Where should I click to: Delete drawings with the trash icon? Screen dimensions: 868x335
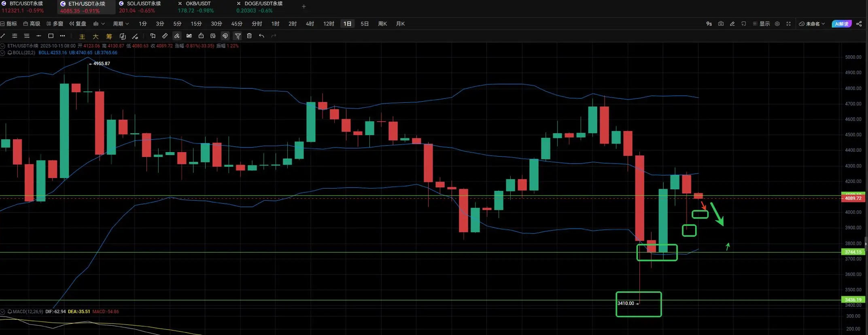pos(249,36)
